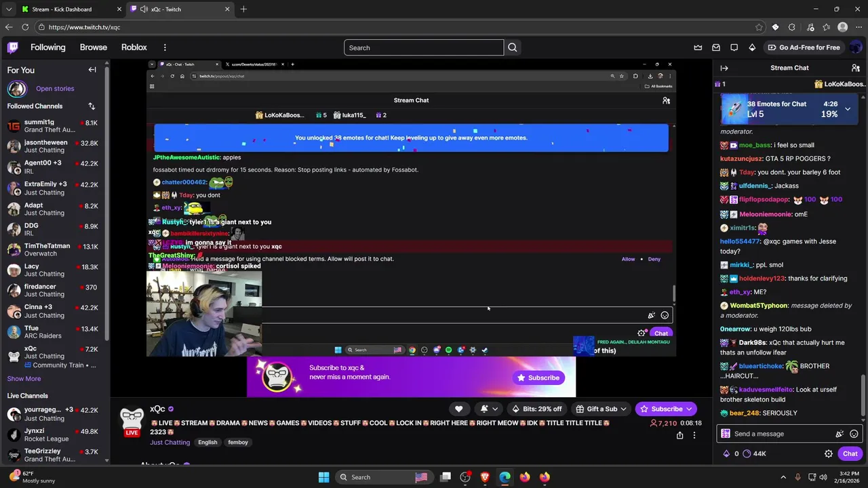The height and width of the screenshot is (488, 868).
Task: Open the stream three-dot options menu
Action: tap(694, 435)
